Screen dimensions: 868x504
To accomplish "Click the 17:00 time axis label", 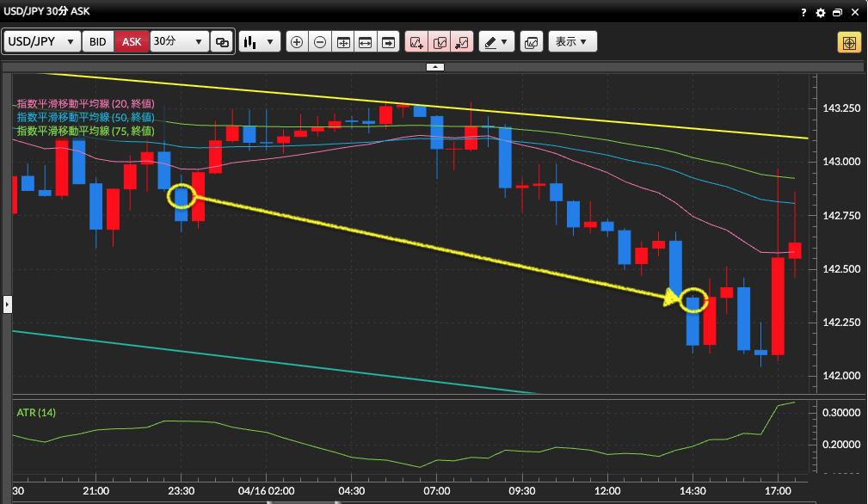I will tap(778, 491).
